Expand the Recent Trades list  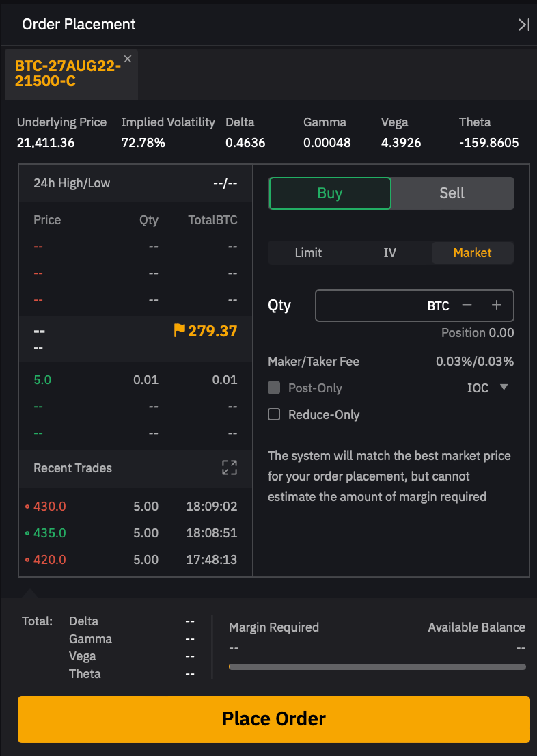230,468
